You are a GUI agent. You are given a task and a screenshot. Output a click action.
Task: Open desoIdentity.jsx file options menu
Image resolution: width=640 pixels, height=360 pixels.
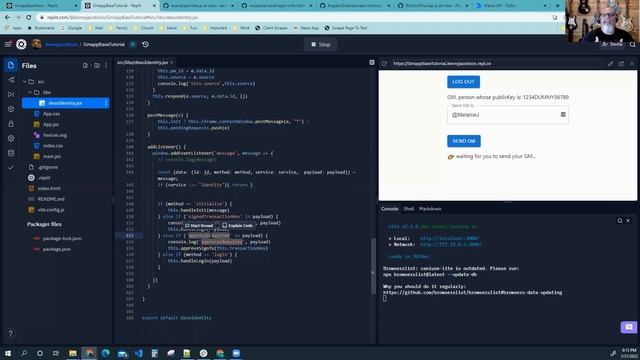tap(106, 103)
